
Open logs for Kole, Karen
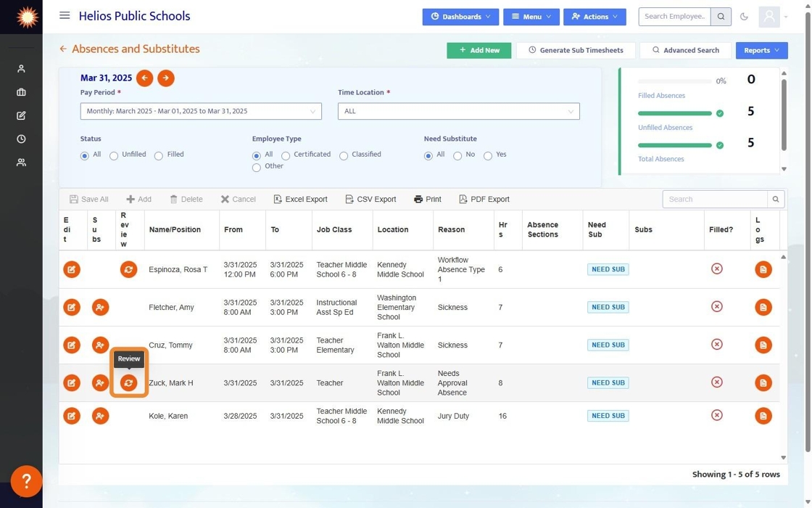point(763,416)
